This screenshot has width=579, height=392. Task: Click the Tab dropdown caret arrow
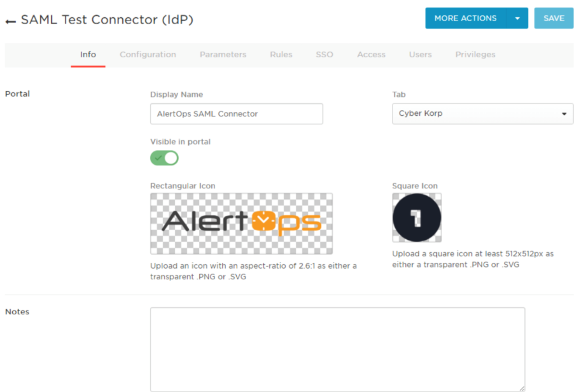pyautogui.click(x=564, y=114)
